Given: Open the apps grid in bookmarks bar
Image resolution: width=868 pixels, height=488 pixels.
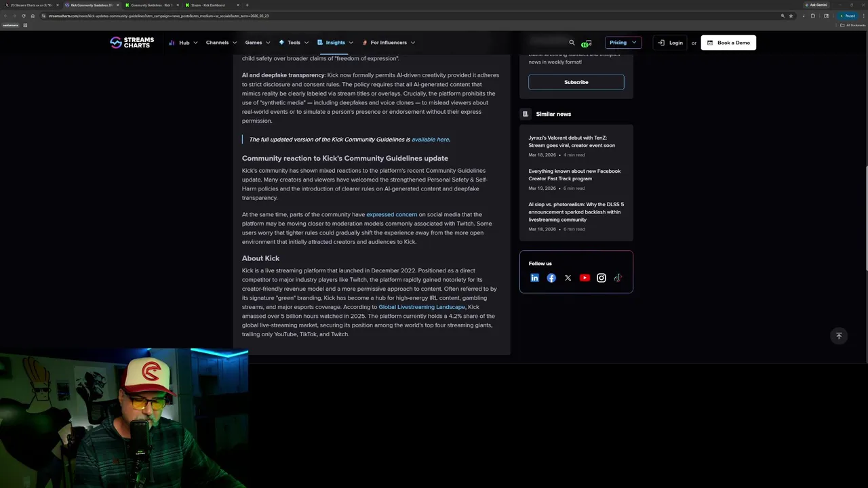Looking at the screenshot, I should [x=25, y=25].
